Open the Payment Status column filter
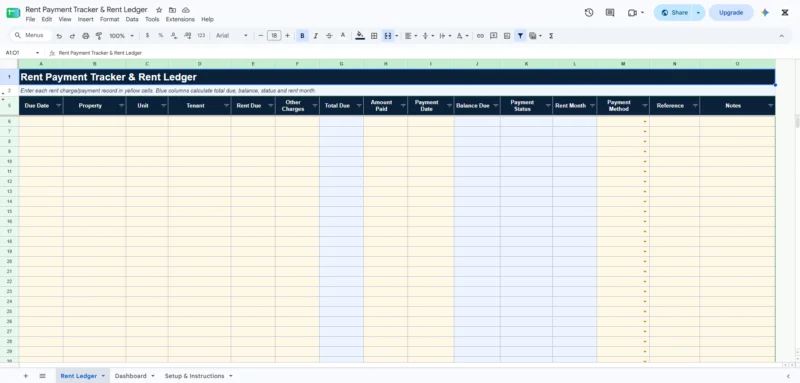The width and height of the screenshot is (800, 383). point(547,106)
